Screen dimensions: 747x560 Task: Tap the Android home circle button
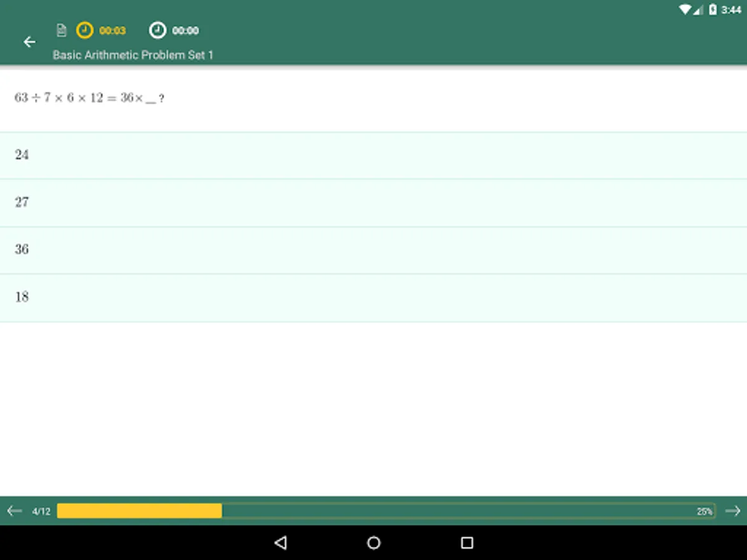pos(374,543)
